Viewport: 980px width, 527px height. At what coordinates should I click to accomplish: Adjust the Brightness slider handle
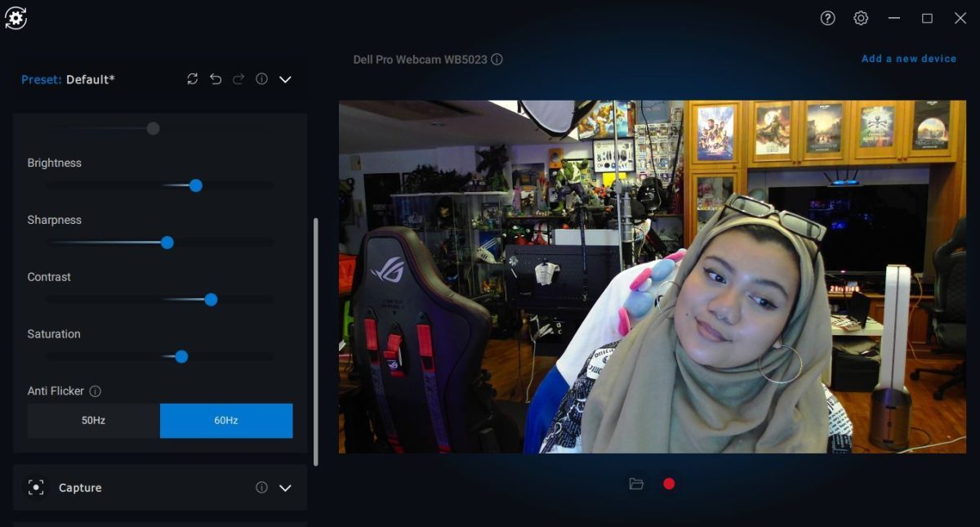pos(196,185)
